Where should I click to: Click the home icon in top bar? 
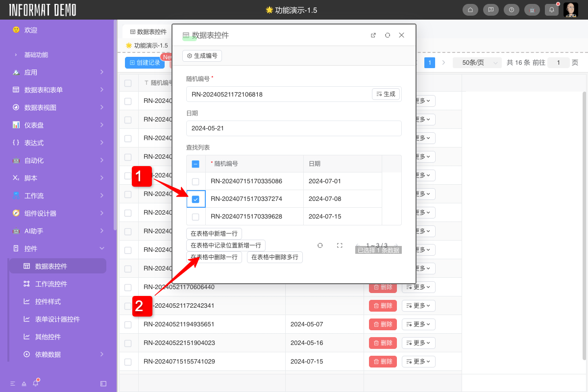(x=470, y=10)
